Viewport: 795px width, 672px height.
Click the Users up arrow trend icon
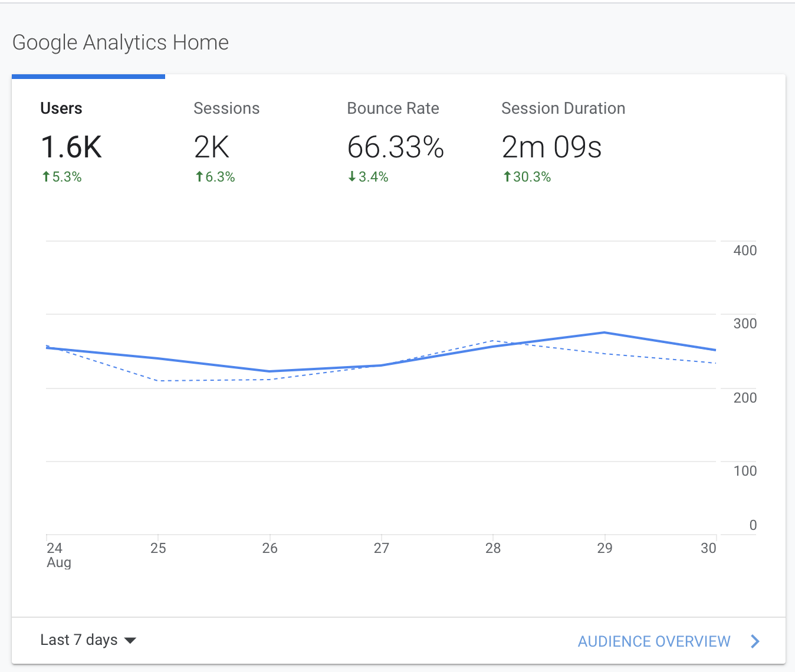click(46, 176)
